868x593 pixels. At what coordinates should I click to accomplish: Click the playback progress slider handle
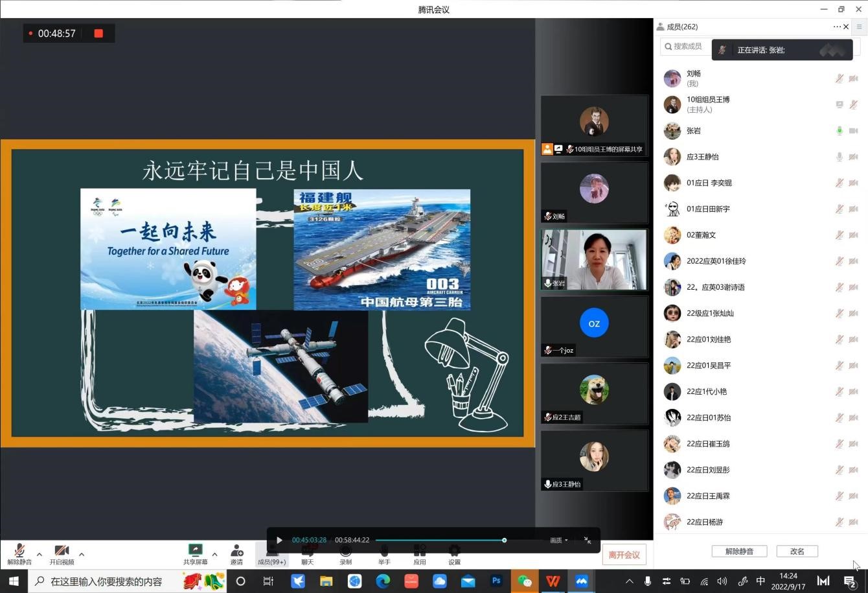(x=504, y=540)
